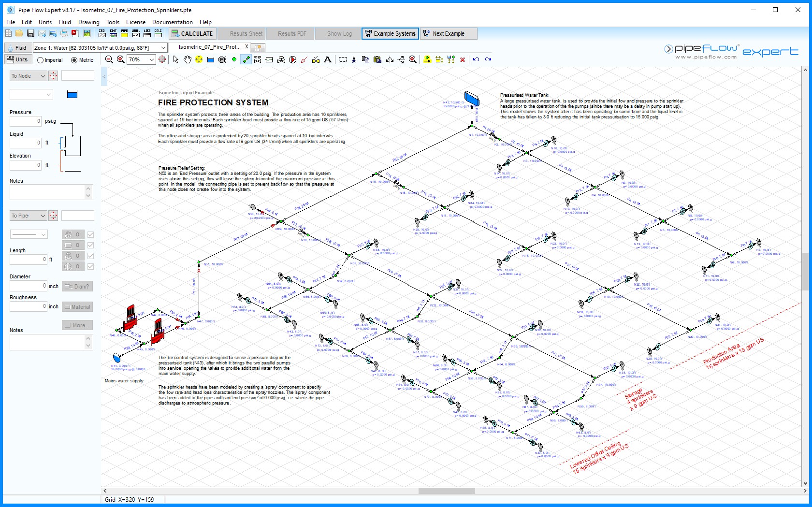Click the CALCULATE button
Screen dimensions: 812x507
click(192, 34)
